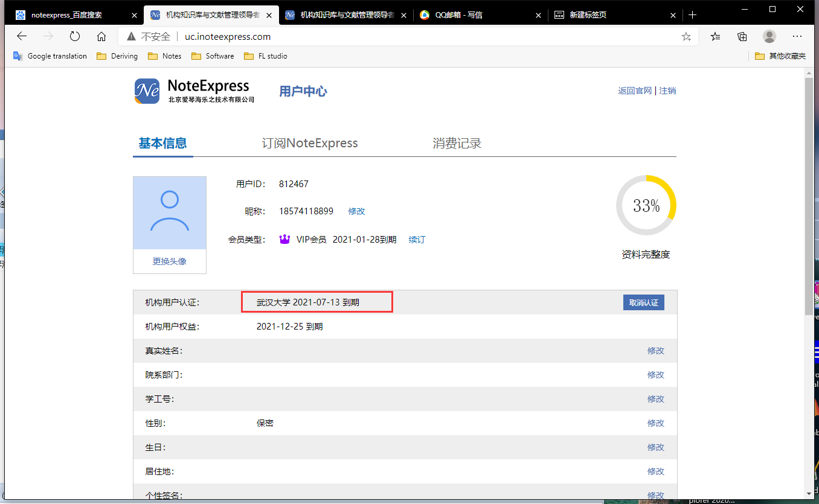Click 更换头像 to change avatar
The image size is (819, 504).
tap(170, 261)
